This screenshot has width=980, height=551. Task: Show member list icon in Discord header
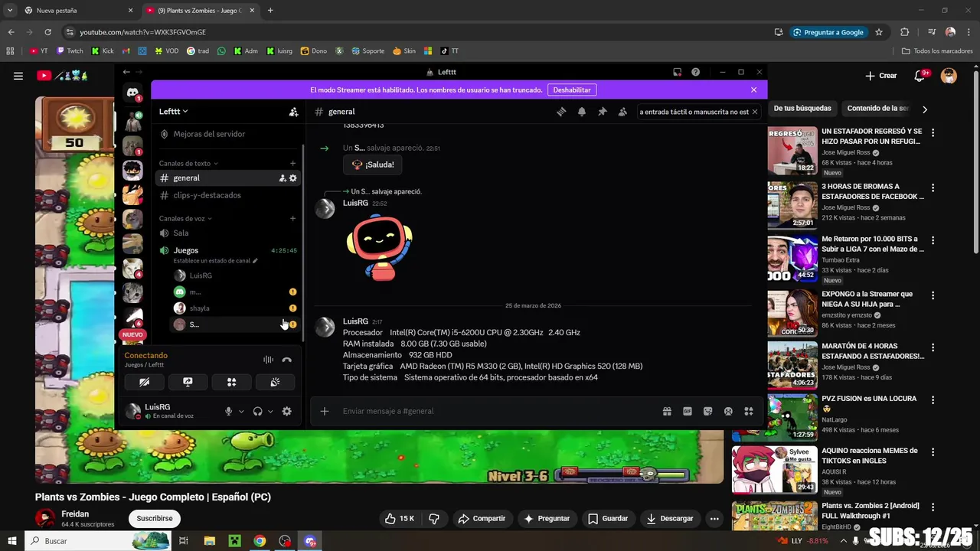pos(622,112)
